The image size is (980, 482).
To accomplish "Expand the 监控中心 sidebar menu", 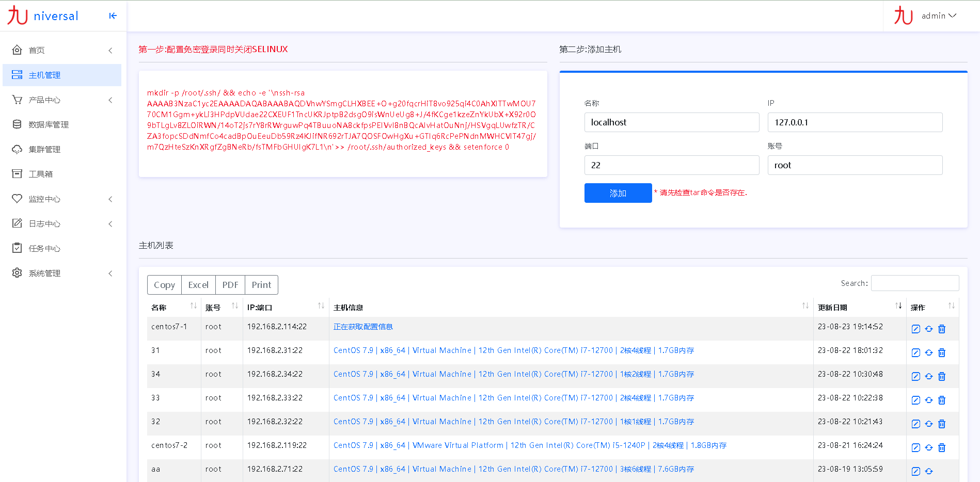I will pyautogui.click(x=62, y=199).
